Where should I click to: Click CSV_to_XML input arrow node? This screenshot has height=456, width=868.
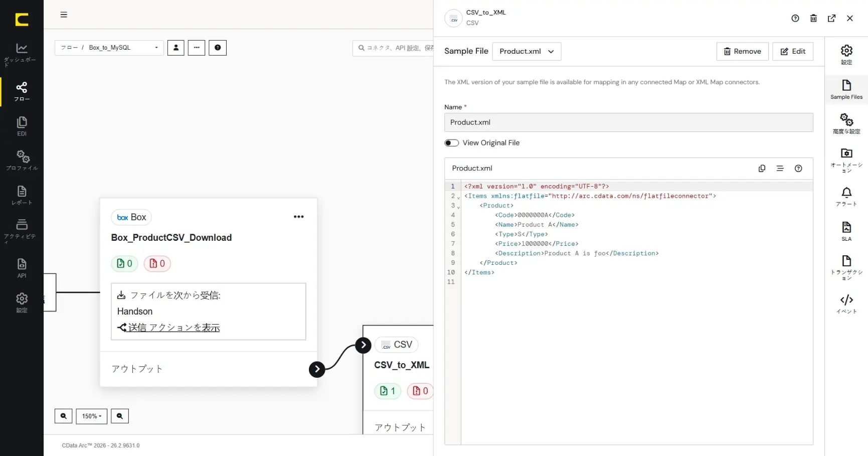(x=363, y=345)
